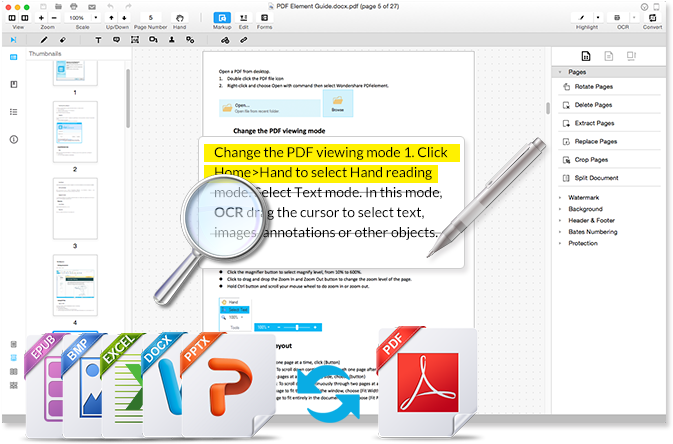Image resolution: width=673 pixels, height=444 pixels.
Task: Click the thumbnails panel scrollbar
Action: (x=128, y=98)
